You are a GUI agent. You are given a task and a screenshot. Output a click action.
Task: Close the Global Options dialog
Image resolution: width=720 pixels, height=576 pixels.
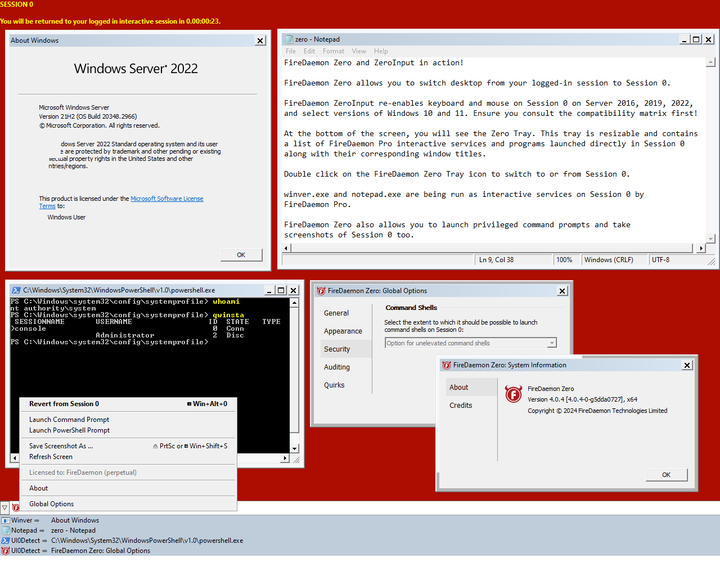tap(562, 291)
